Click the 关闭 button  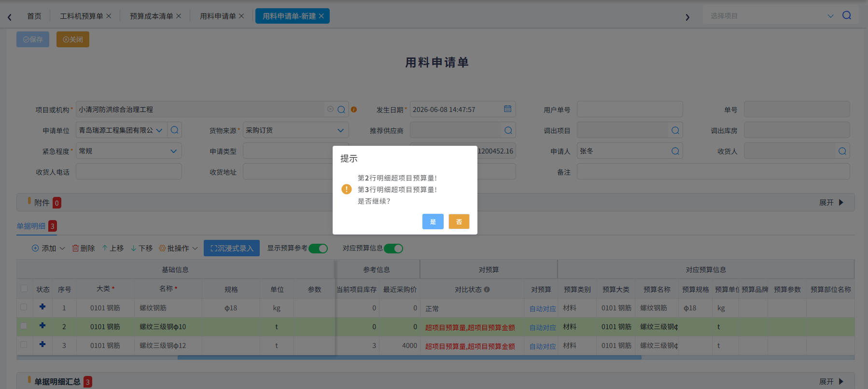(x=73, y=39)
